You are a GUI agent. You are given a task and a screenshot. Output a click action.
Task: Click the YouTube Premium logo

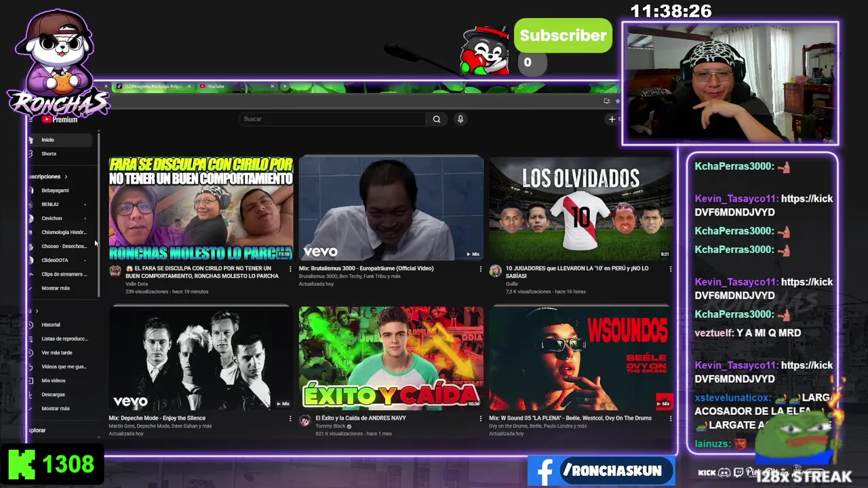tap(60, 119)
